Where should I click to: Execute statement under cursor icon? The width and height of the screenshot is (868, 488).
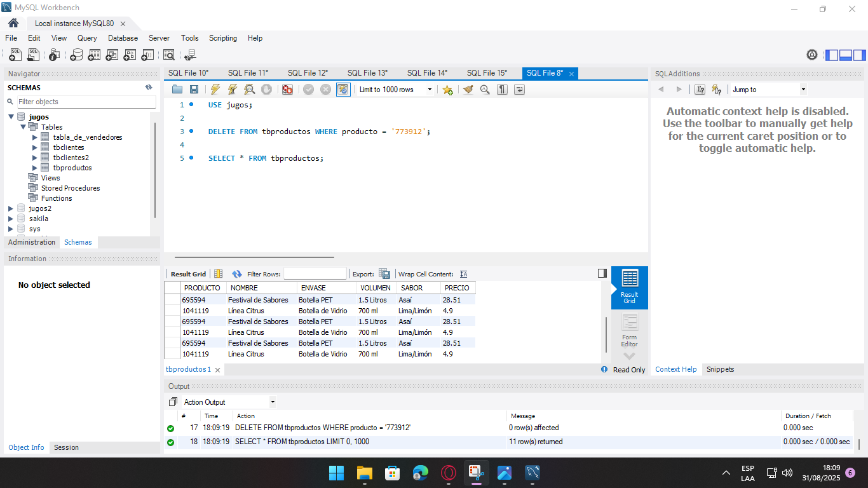(x=233, y=90)
